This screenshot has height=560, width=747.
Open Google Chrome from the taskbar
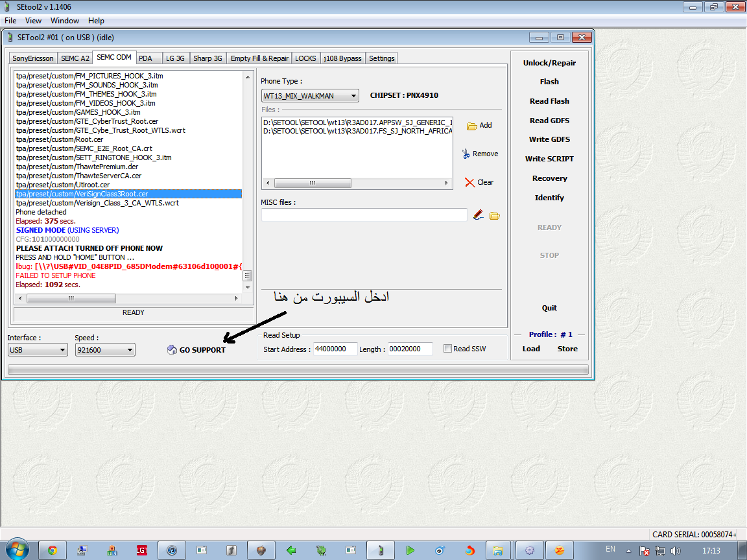pos(53,550)
